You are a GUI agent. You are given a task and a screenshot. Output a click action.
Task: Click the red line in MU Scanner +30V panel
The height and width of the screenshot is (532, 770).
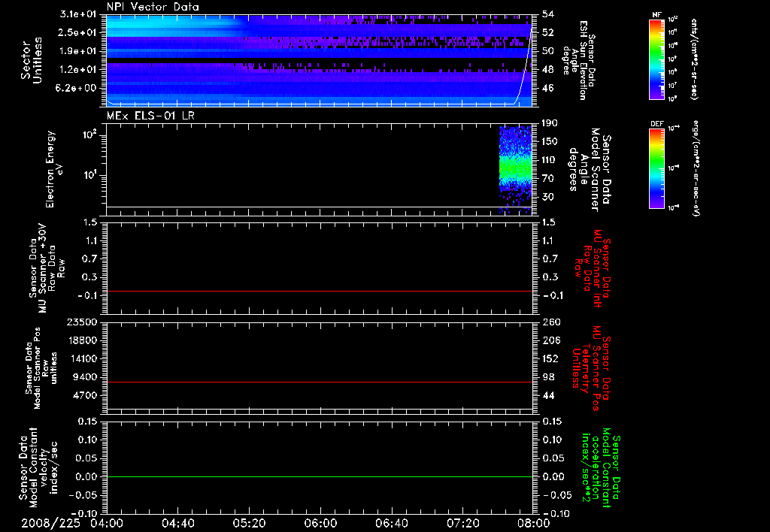tap(319, 291)
